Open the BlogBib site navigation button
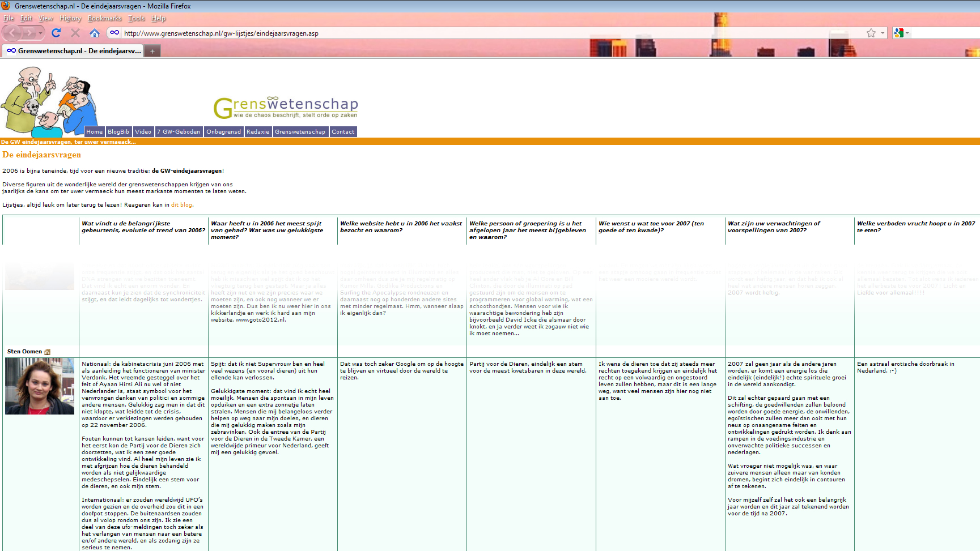This screenshot has width=980, height=551. tap(118, 132)
